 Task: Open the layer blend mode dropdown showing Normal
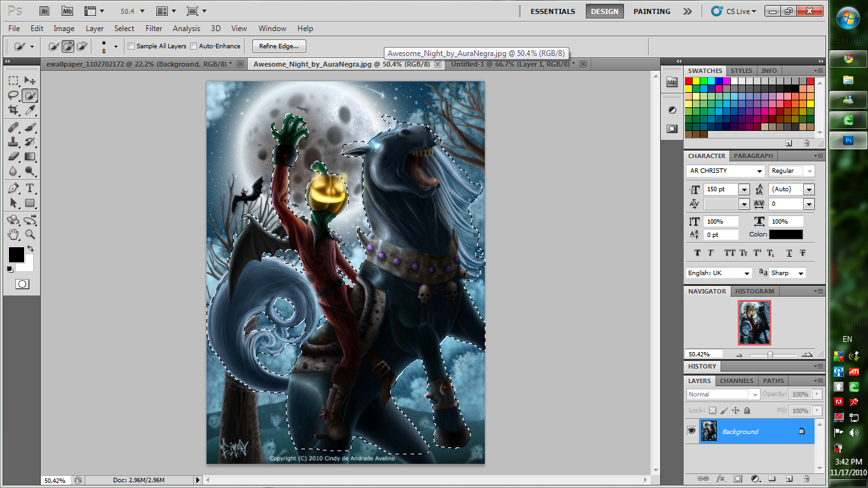(723, 394)
